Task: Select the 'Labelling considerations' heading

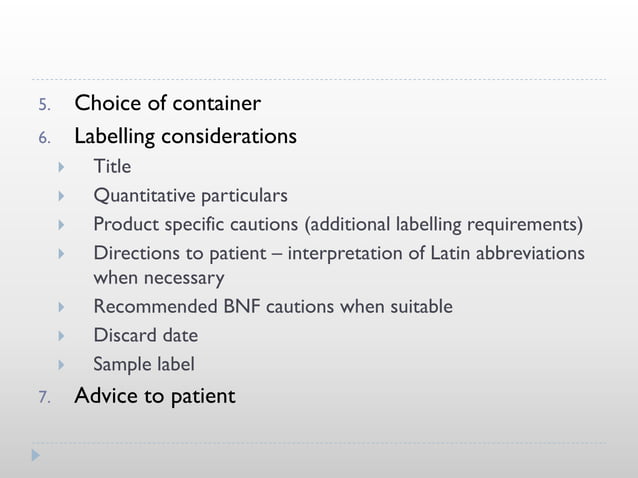Action: 185,135
